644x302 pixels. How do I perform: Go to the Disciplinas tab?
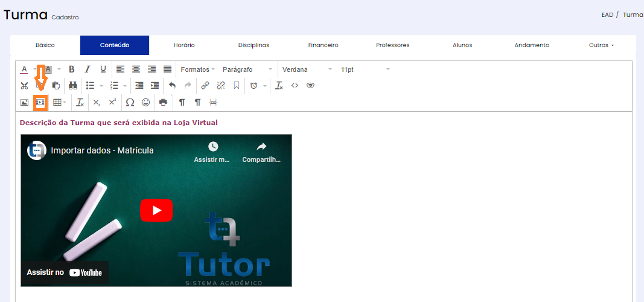click(x=254, y=45)
